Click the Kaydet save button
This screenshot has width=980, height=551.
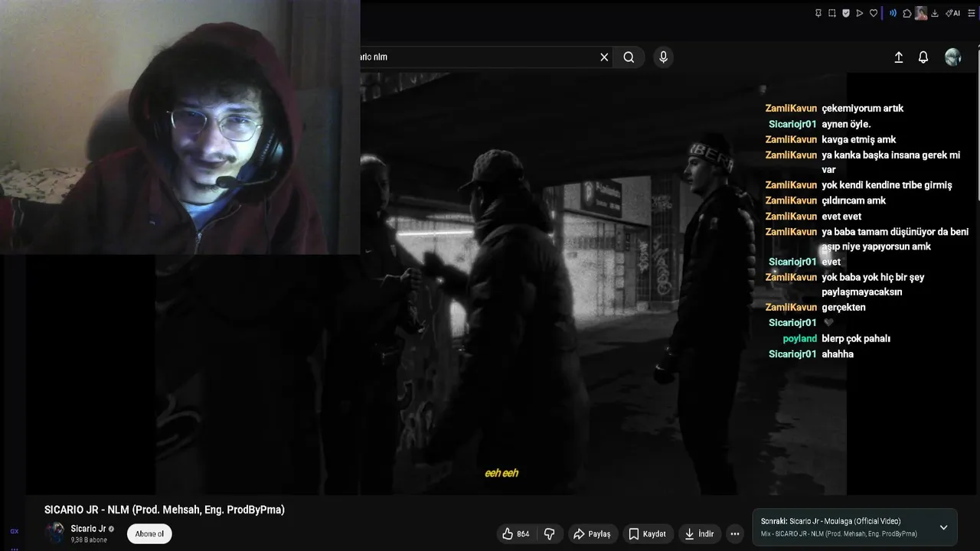click(648, 534)
